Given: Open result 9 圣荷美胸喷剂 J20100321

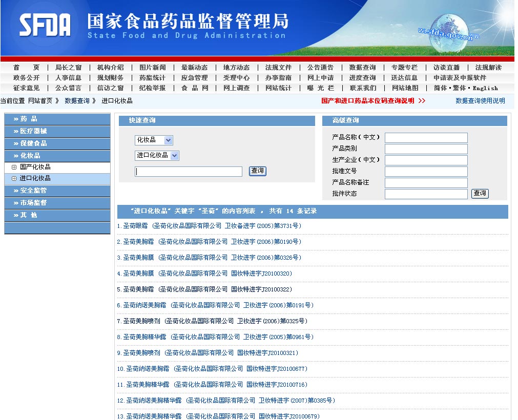Looking at the screenshot, I should 208,352.
